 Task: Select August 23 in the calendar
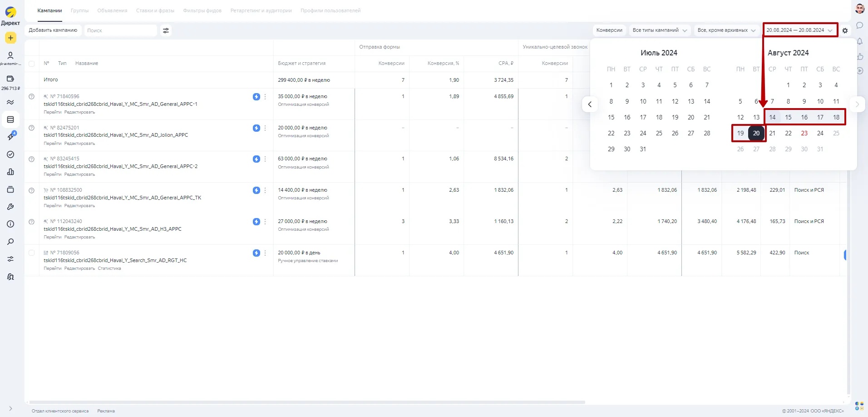click(x=804, y=133)
